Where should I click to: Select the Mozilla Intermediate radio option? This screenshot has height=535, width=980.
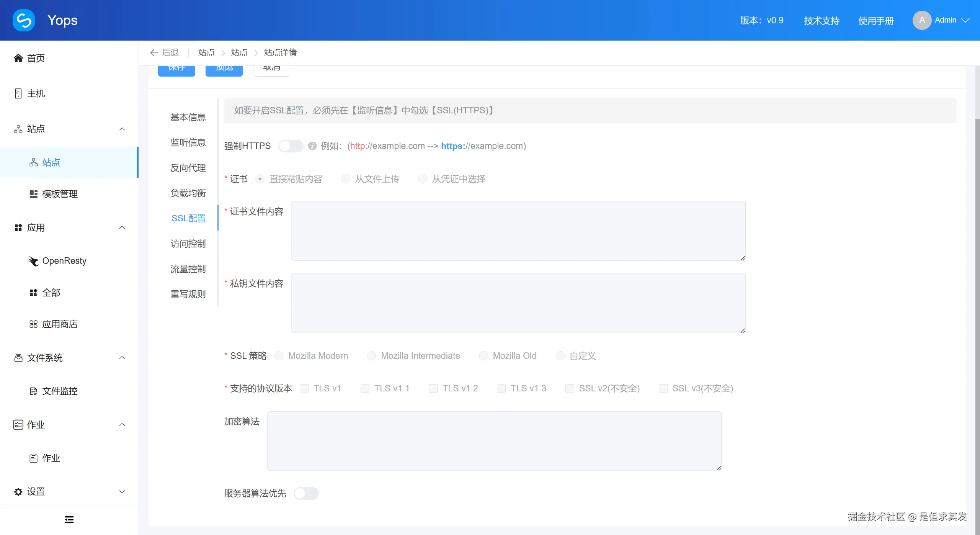point(371,356)
